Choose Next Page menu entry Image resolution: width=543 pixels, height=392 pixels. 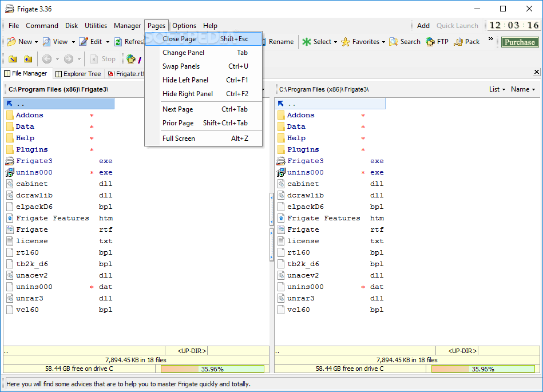[x=203, y=109]
